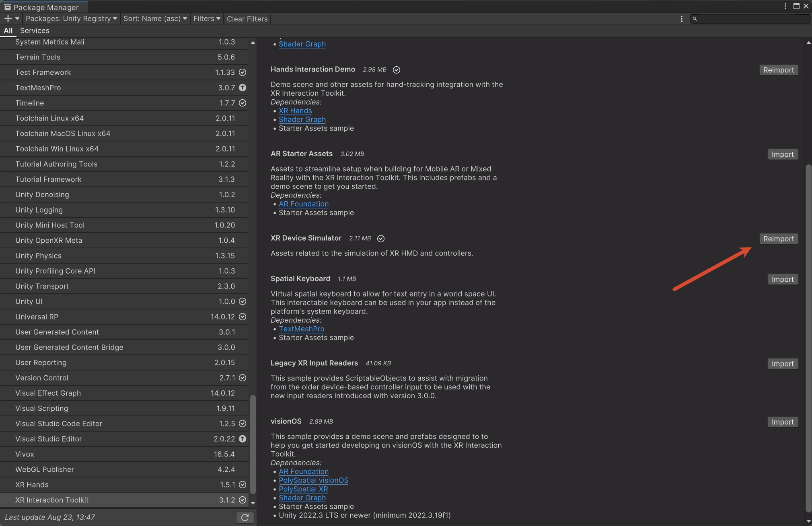This screenshot has height=526, width=812.
Task: Click Visual Studio Code Editor checkmark icon
Action: tap(243, 424)
